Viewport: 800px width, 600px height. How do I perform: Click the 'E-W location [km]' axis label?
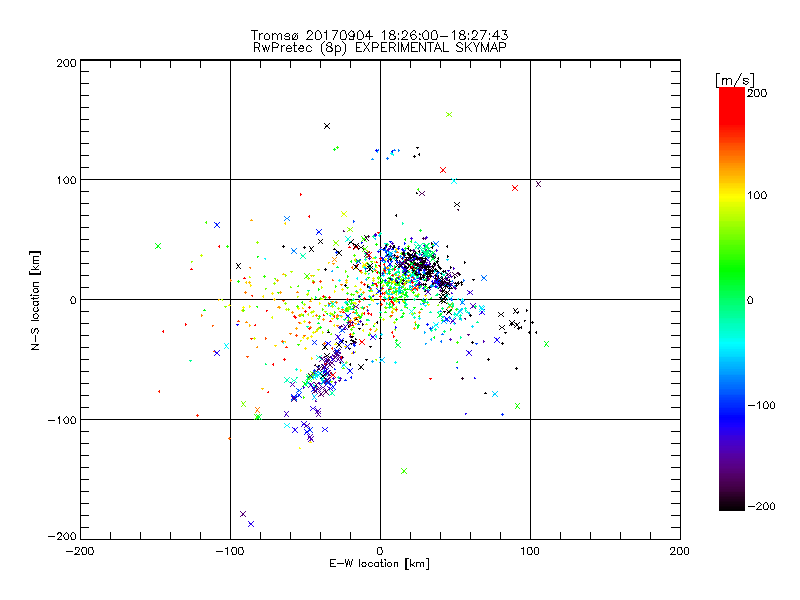click(380, 564)
